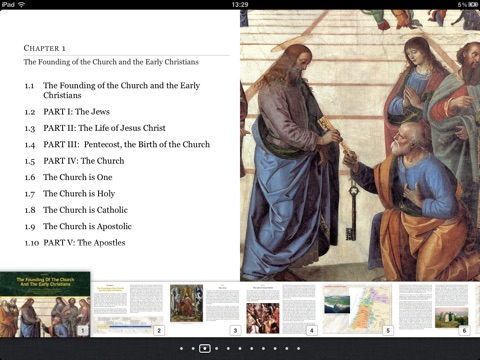
Task: Jump to 1.5 PART IV: The Church
Action: (74, 161)
